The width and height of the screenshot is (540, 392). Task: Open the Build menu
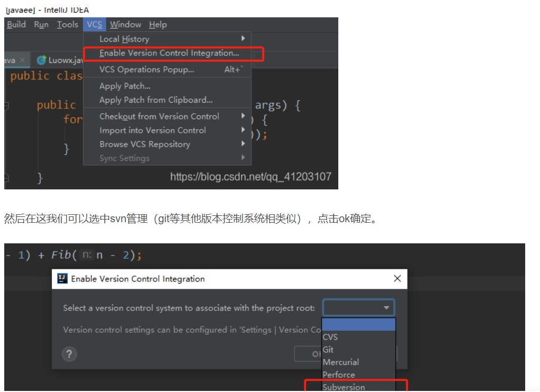pos(16,24)
